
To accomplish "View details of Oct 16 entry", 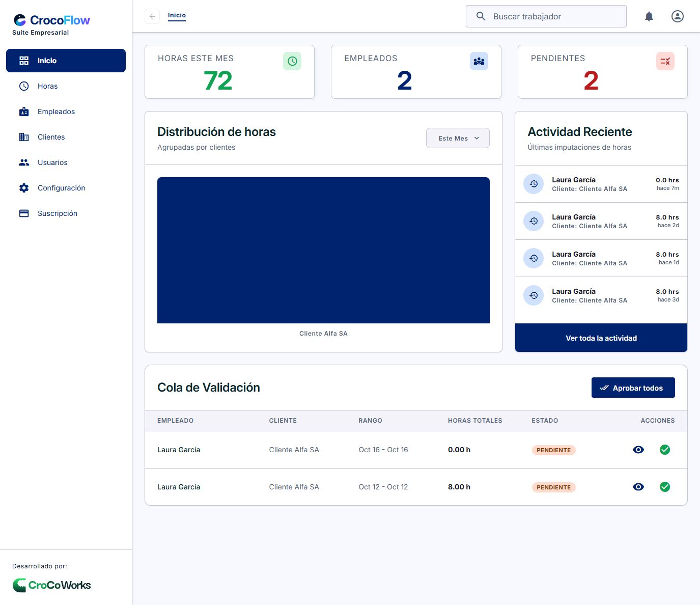I will coord(638,450).
